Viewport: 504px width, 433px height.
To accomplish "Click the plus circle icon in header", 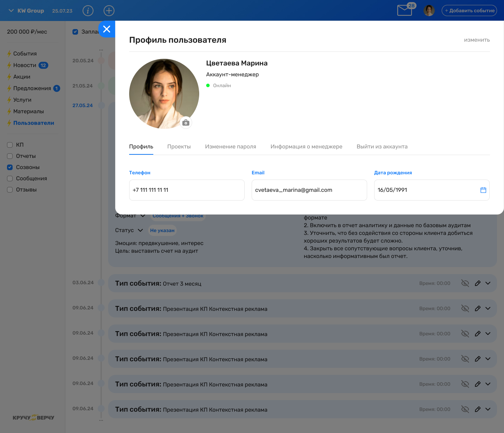I will pos(109,11).
